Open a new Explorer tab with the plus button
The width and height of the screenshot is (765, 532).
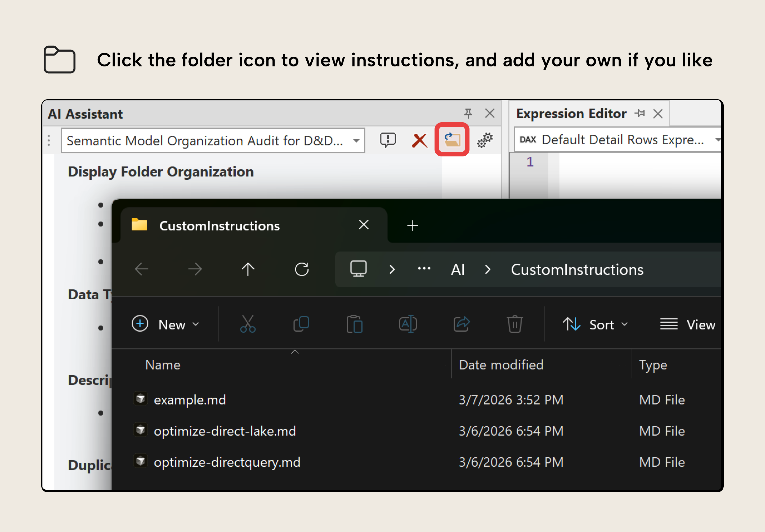coord(412,225)
